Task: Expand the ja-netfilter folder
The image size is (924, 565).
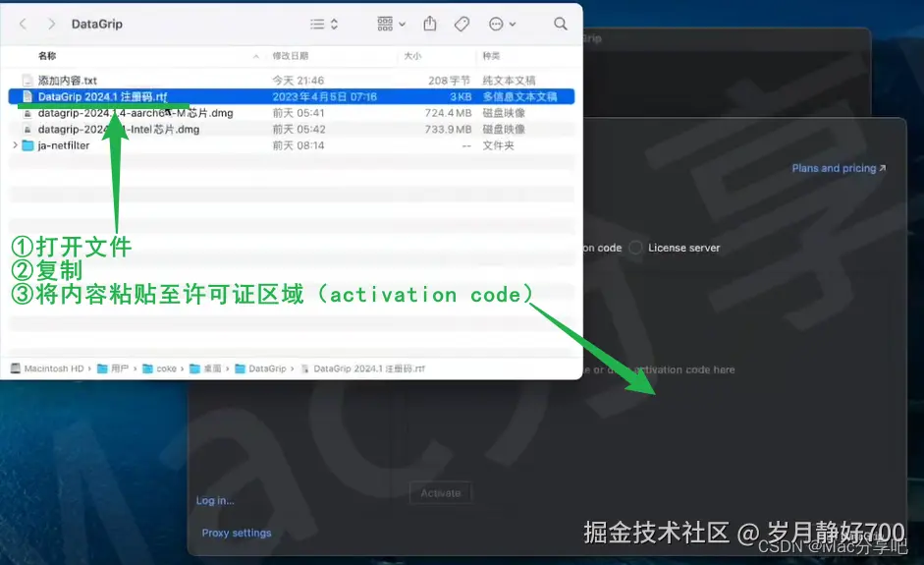Action: click(15, 145)
